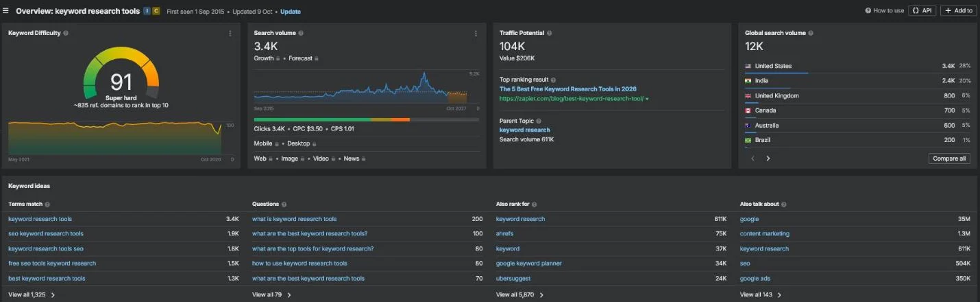The width and height of the screenshot is (980, 302).
Task: Select the Australia country row
Action: [857, 126]
